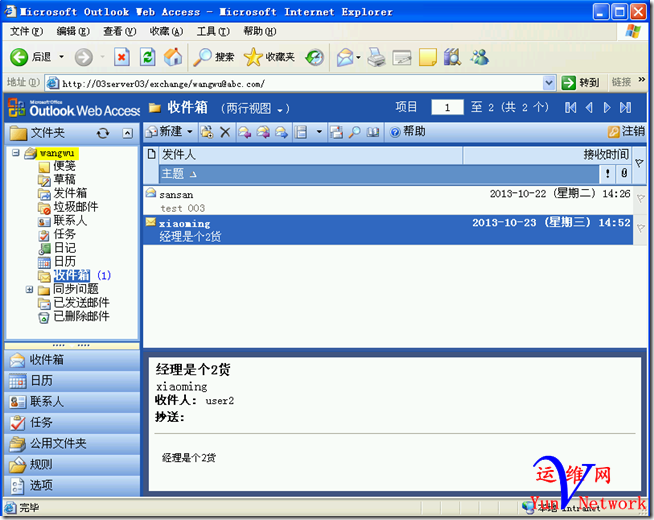This screenshot has height=520, width=654.
Task: Select the 草稿 folder
Action: tap(64, 179)
